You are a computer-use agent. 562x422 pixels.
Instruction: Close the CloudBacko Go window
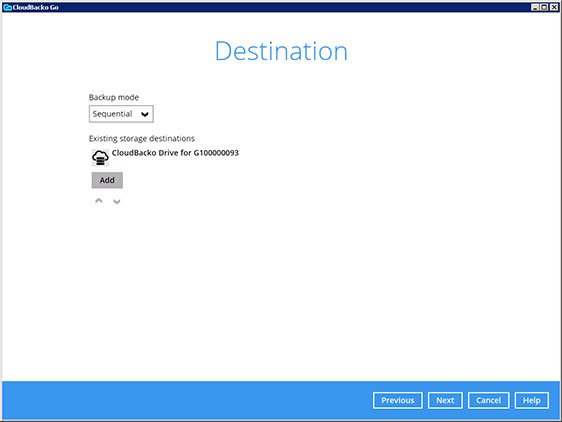pyautogui.click(x=554, y=7)
